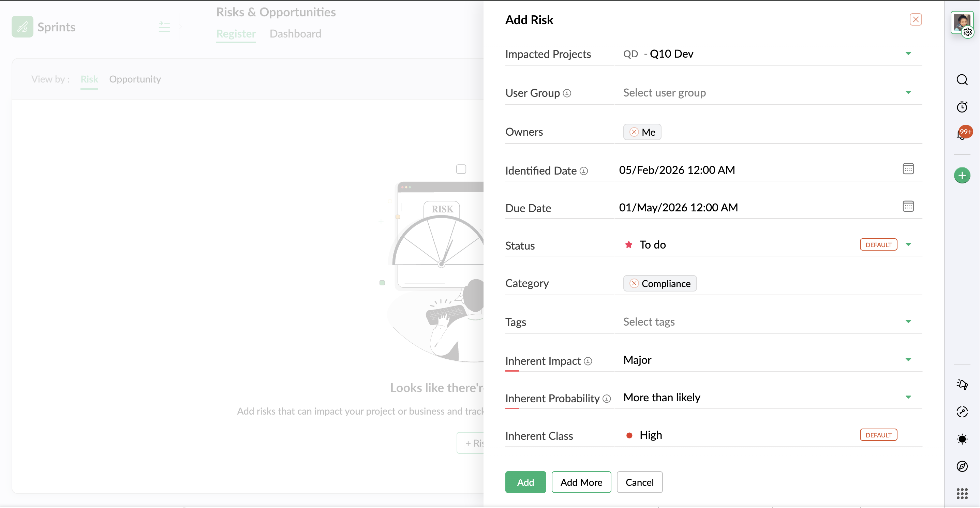Expand the User Group dropdown
This screenshot has height=508, width=980.
pos(908,92)
